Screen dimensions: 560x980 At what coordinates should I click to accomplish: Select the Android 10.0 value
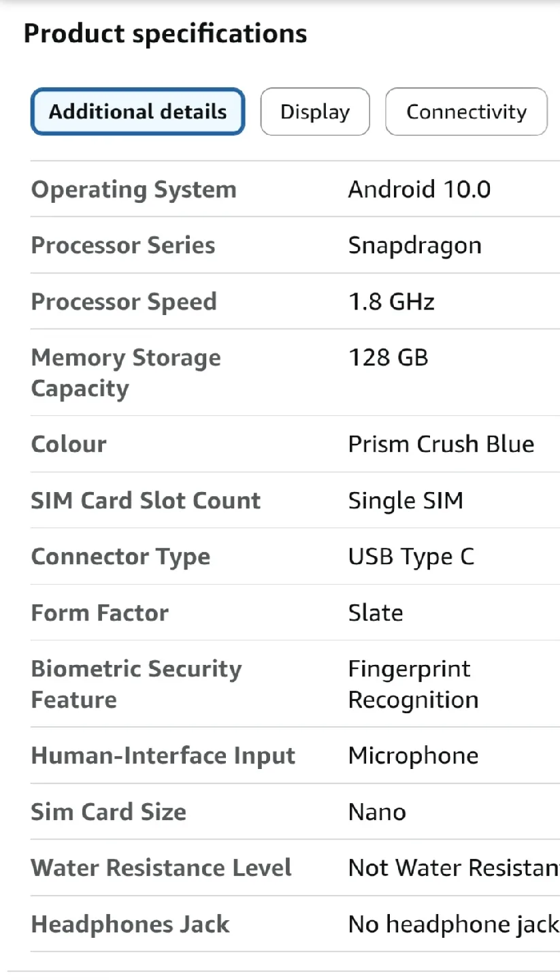[x=419, y=189]
